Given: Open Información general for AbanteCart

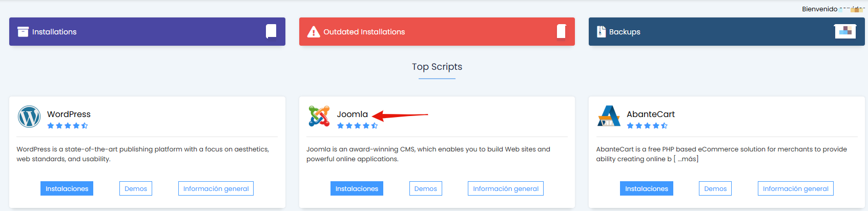Looking at the screenshot, I should coord(796,188).
